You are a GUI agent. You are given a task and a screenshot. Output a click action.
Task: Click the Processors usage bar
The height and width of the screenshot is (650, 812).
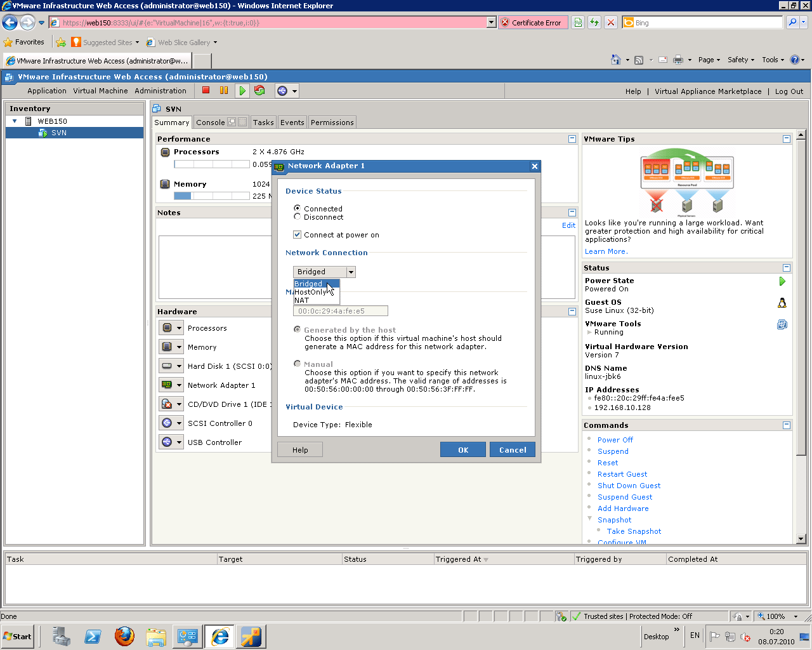coord(212,164)
